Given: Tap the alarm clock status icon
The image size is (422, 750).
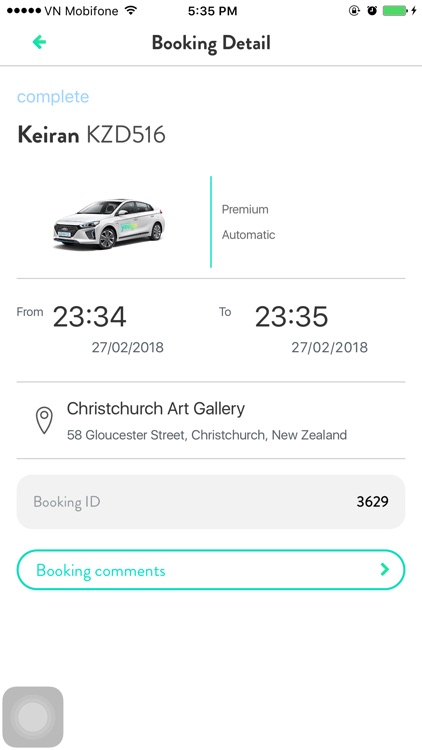Looking at the screenshot, I should tap(372, 11).
